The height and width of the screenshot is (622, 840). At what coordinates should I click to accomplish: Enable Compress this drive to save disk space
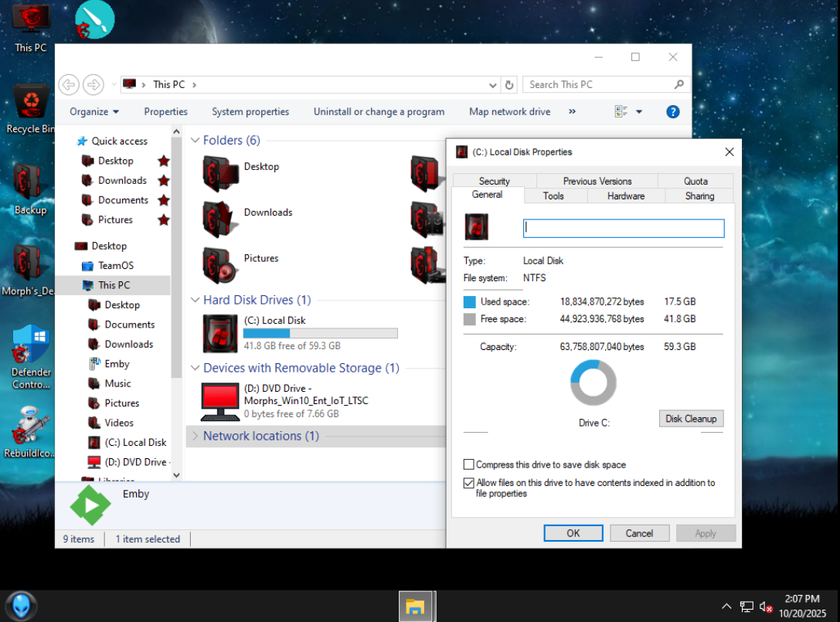pyautogui.click(x=469, y=464)
